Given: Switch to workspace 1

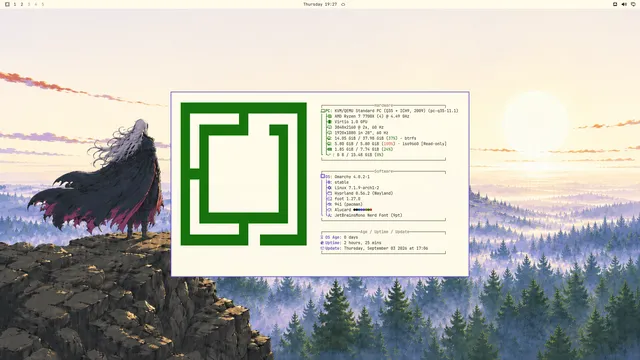Looking at the screenshot, I should point(15,4).
